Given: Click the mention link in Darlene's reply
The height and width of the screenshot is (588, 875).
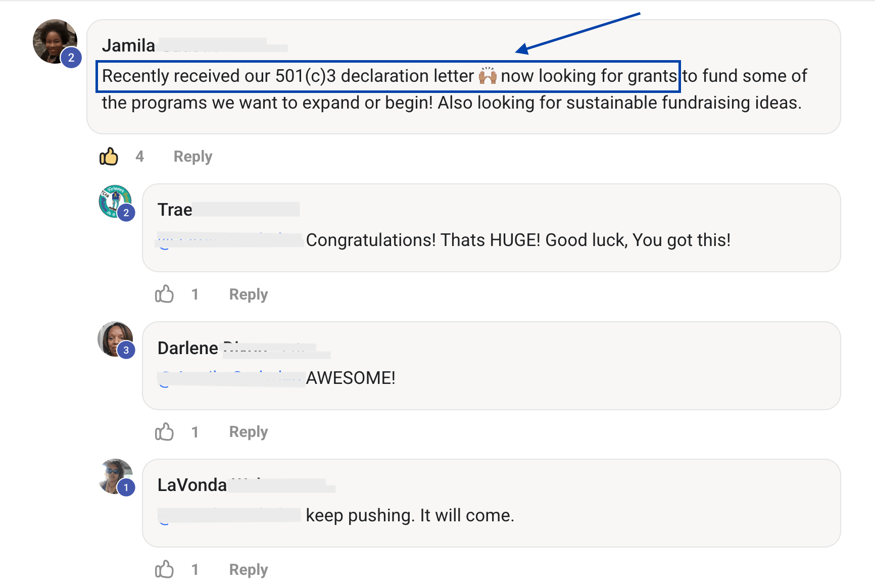Looking at the screenshot, I should point(231,378).
